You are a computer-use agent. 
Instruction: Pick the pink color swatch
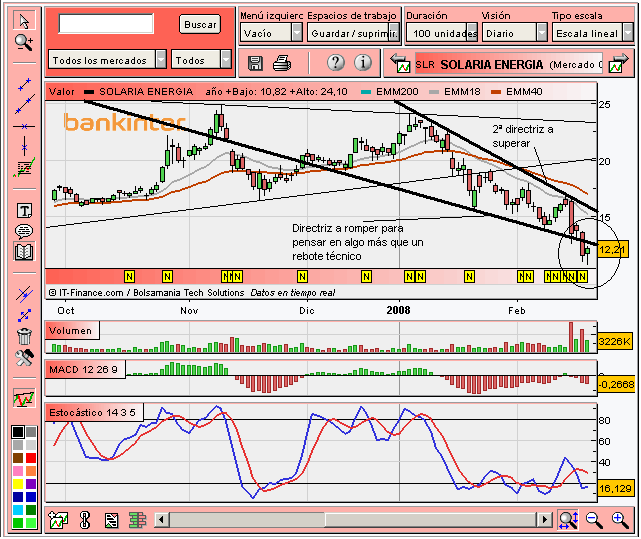coord(18,471)
